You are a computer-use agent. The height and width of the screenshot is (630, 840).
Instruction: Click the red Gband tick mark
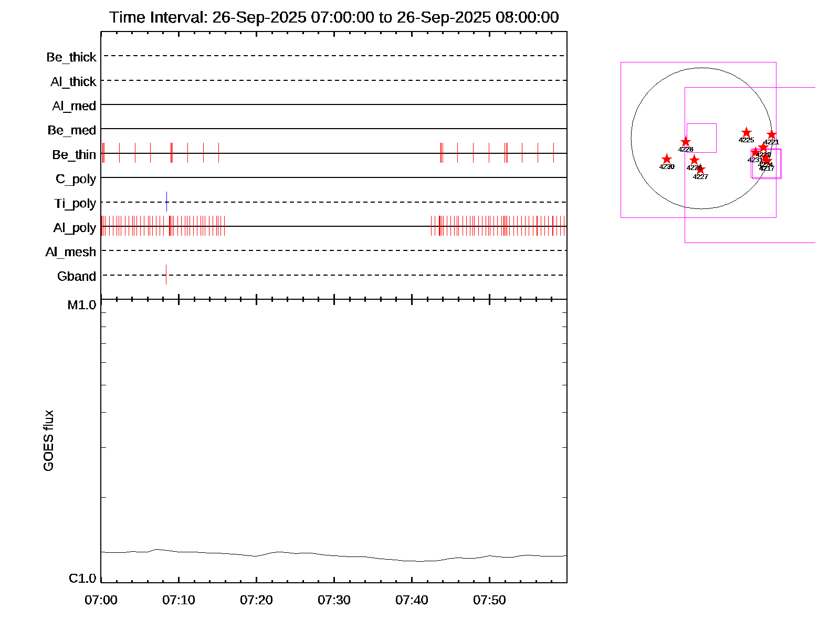pyautogui.click(x=166, y=275)
